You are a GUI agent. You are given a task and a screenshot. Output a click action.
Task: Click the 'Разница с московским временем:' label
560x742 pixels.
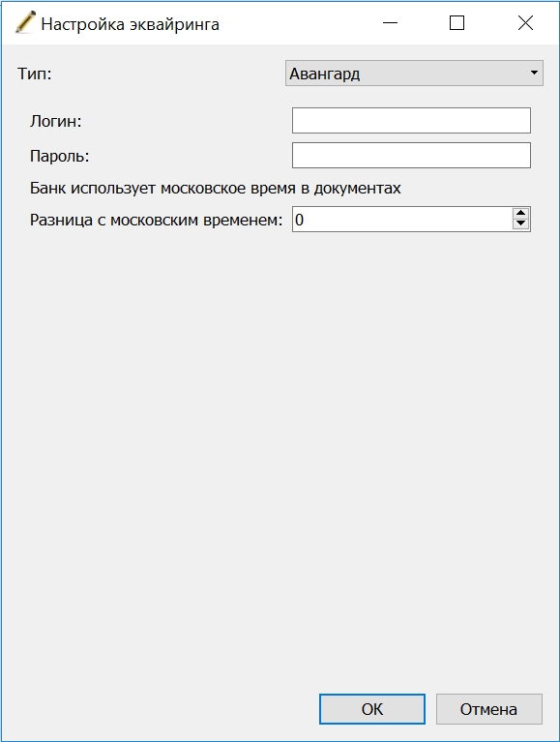pos(156,220)
